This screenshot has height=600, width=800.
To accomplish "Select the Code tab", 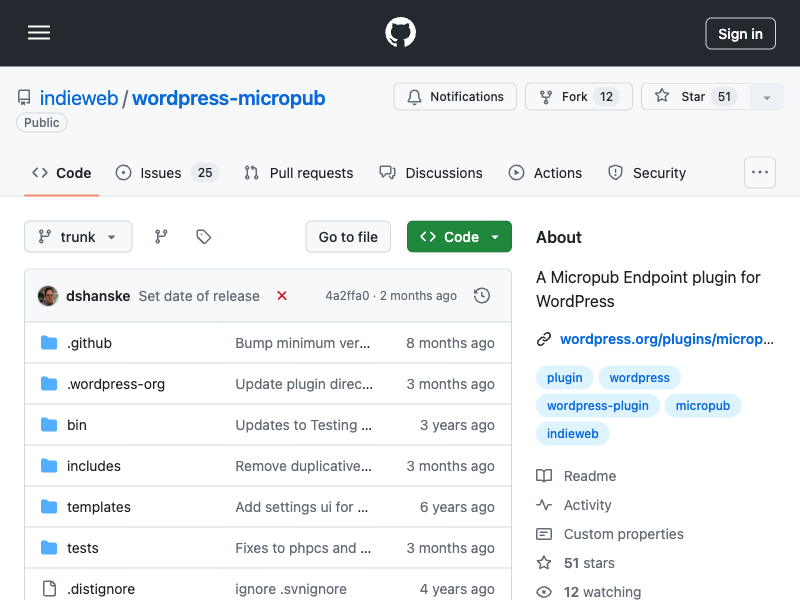I will coord(61,173).
